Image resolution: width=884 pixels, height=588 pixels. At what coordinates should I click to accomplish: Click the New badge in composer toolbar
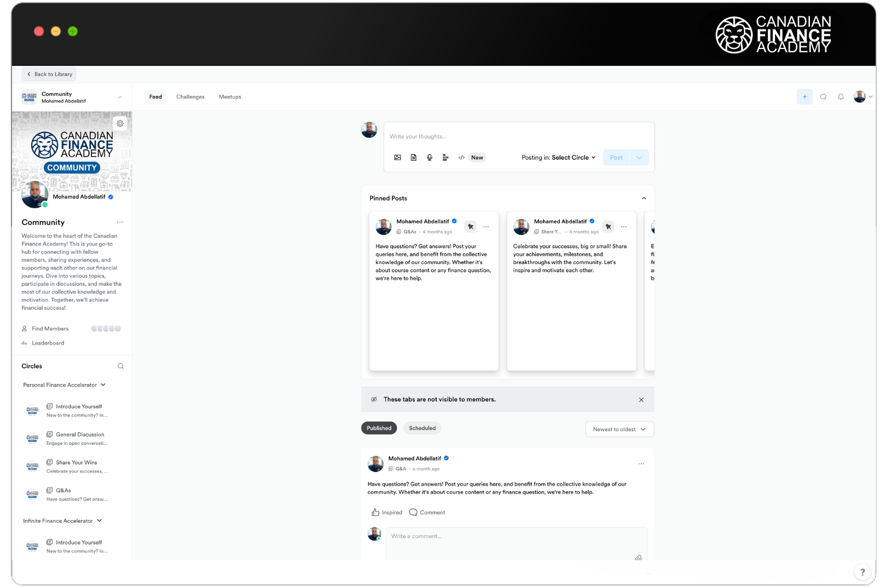click(x=477, y=157)
